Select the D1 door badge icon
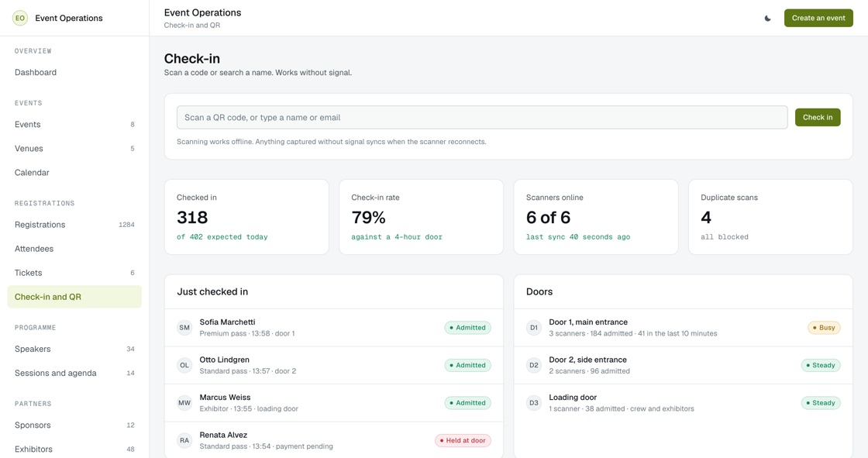 (534, 328)
